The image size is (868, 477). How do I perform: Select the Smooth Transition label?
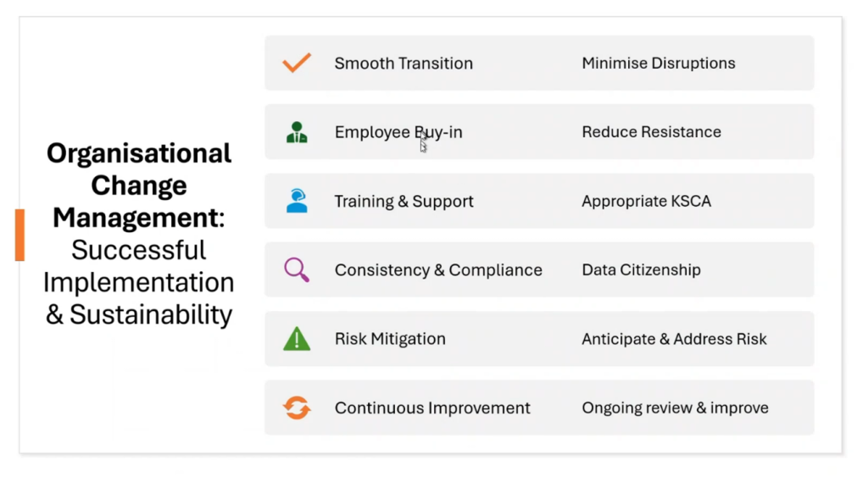tap(403, 64)
